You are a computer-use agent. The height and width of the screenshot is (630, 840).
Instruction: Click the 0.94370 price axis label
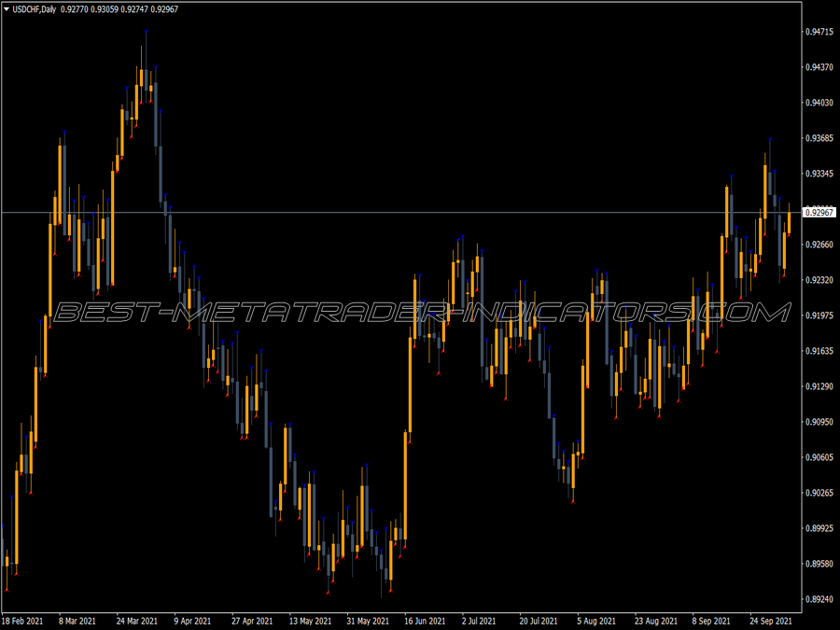[819, 67]
